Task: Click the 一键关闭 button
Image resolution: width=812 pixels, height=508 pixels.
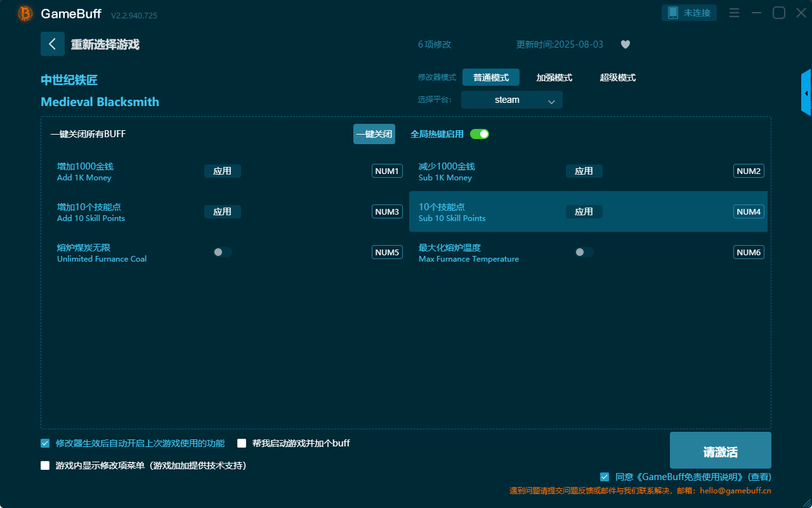Action: coord(374,134)
